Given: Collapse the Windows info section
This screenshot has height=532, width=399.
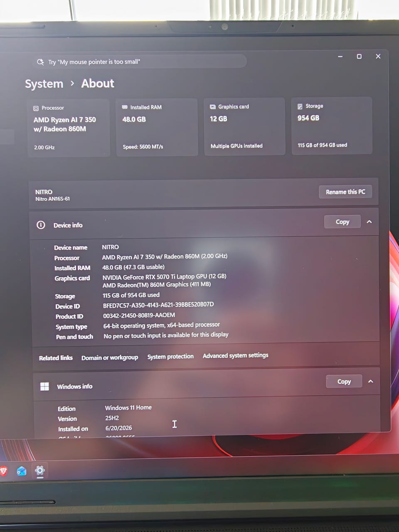Looking at the screenshot, I should click(371, 381).
